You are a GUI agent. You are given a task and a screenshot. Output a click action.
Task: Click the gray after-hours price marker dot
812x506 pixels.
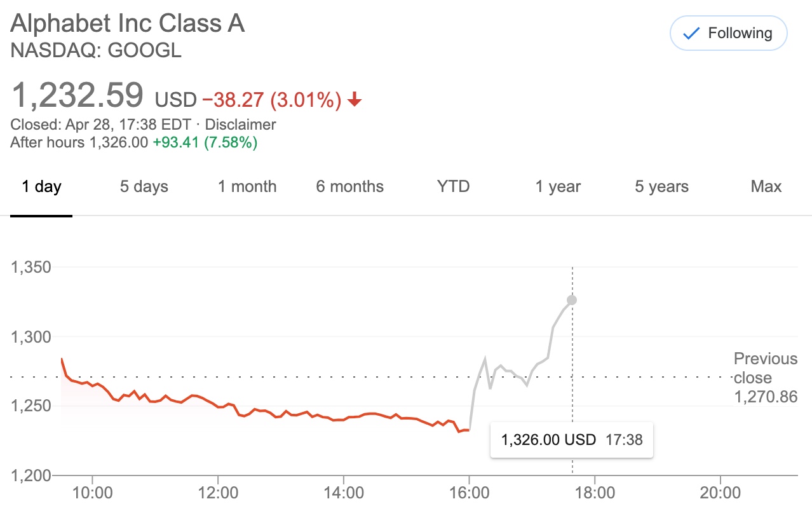tap(572, 300)
